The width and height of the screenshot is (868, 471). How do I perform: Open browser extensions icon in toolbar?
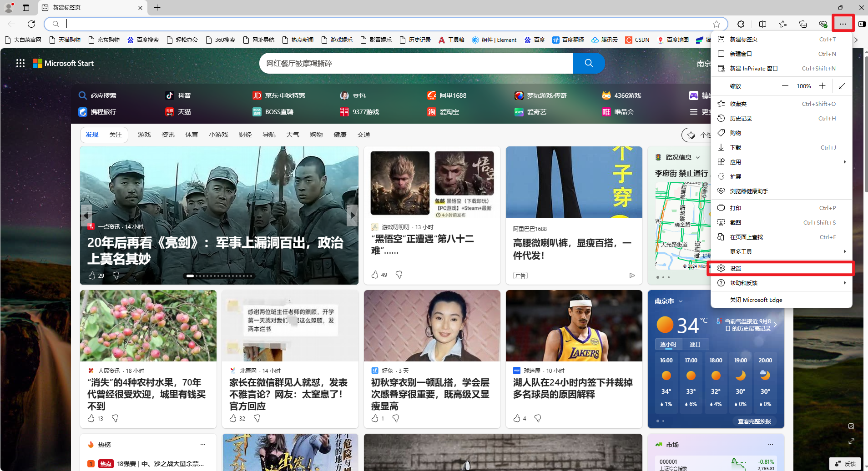741,24
